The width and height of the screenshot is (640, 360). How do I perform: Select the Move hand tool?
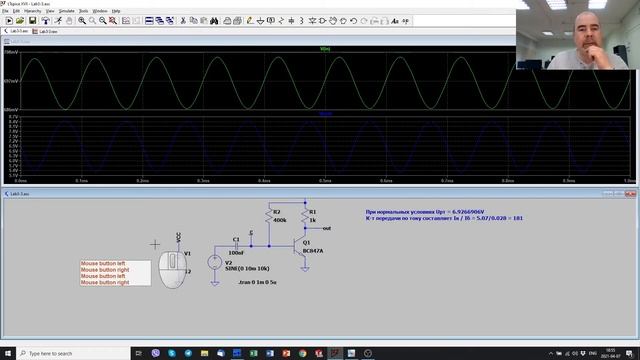[x=333, y=21]
